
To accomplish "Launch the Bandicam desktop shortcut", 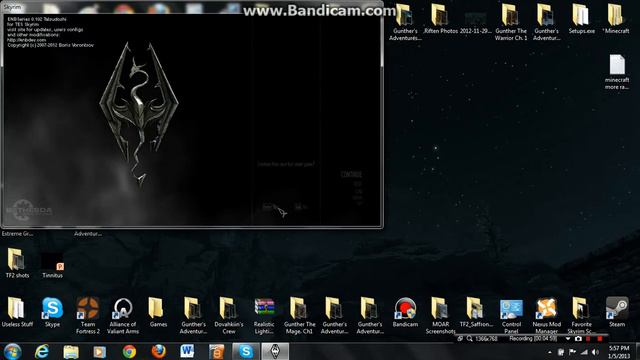I will 405,312.
